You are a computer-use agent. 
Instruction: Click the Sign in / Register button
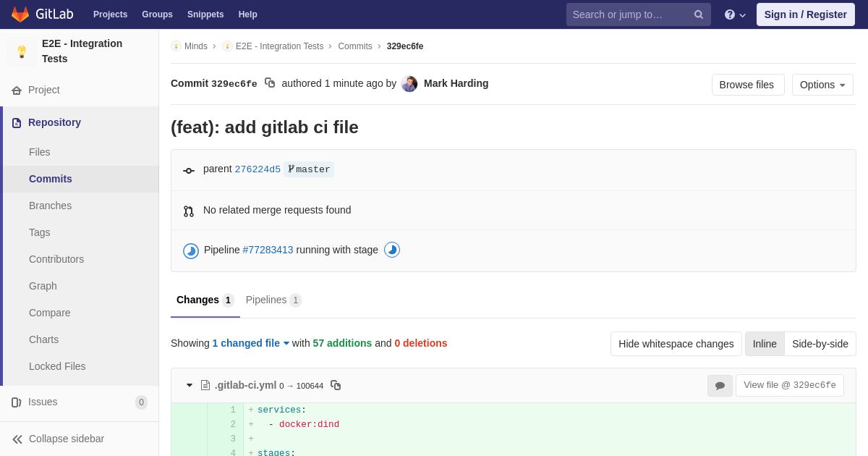tap(806, 14)
